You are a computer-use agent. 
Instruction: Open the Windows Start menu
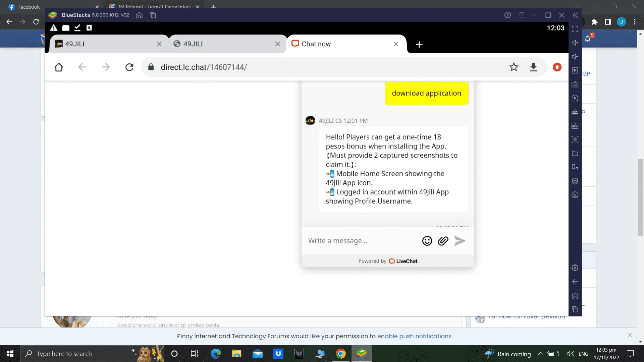coord(10,354)
